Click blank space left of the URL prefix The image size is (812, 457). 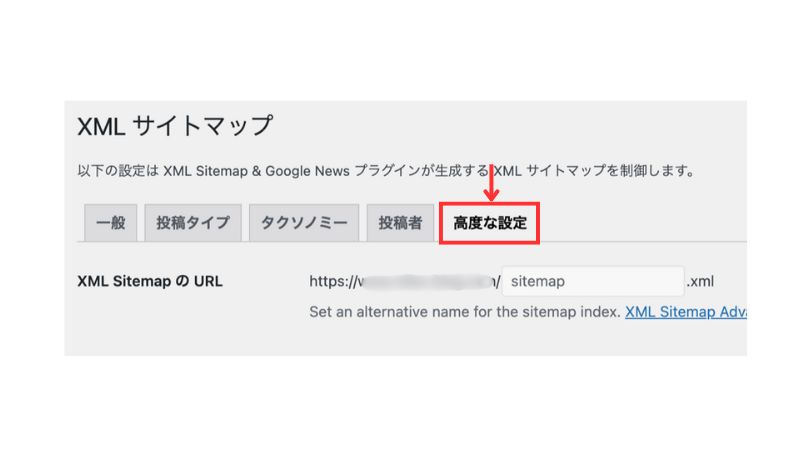(270, 282)
